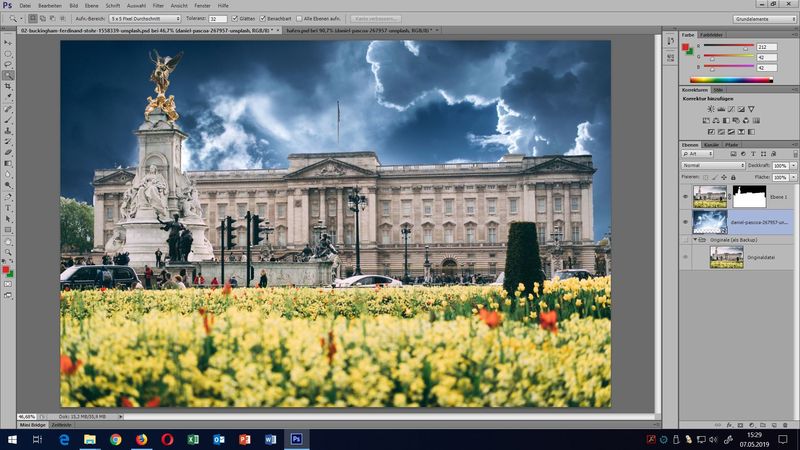Select the Type tool
This screenshot has height=450, width=800.
8,208
